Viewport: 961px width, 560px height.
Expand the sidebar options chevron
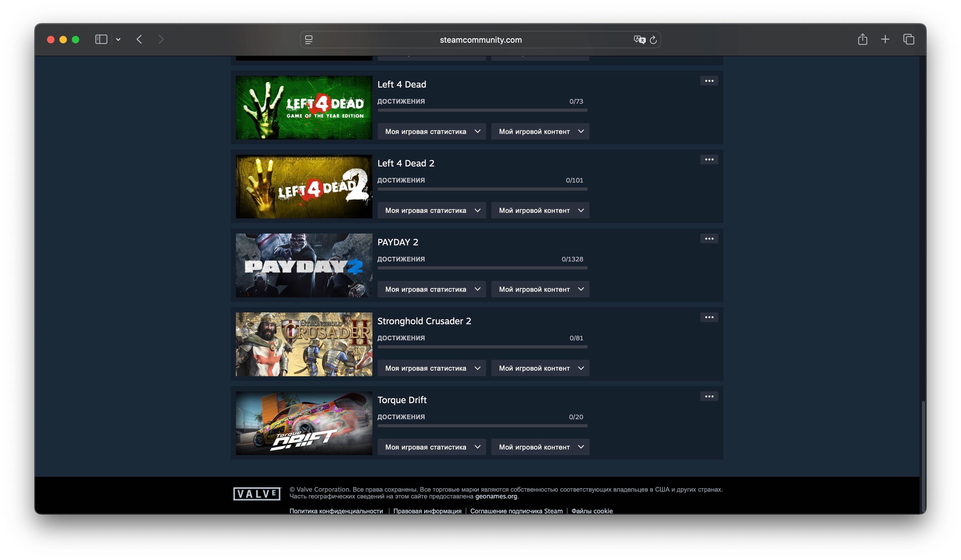pos(118,39)
